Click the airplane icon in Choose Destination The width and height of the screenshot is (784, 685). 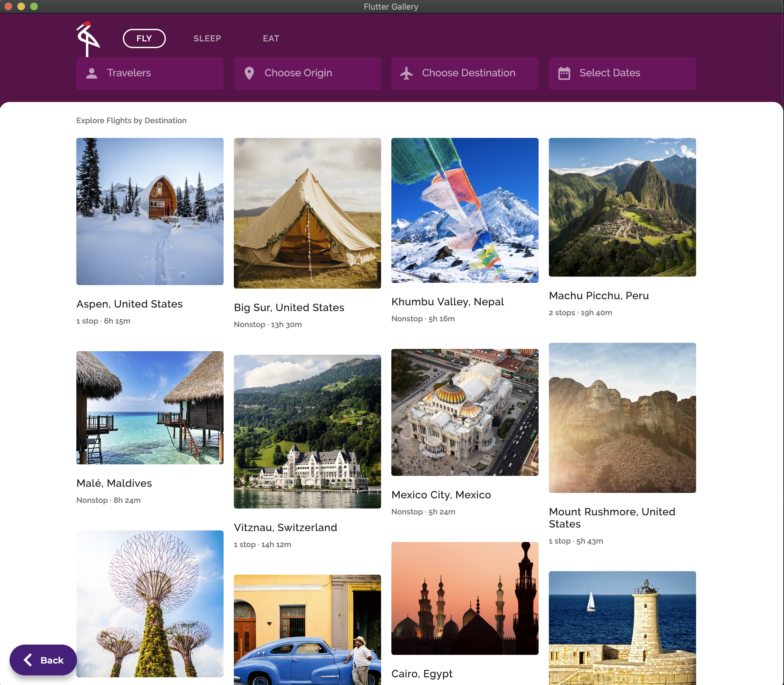406,73
